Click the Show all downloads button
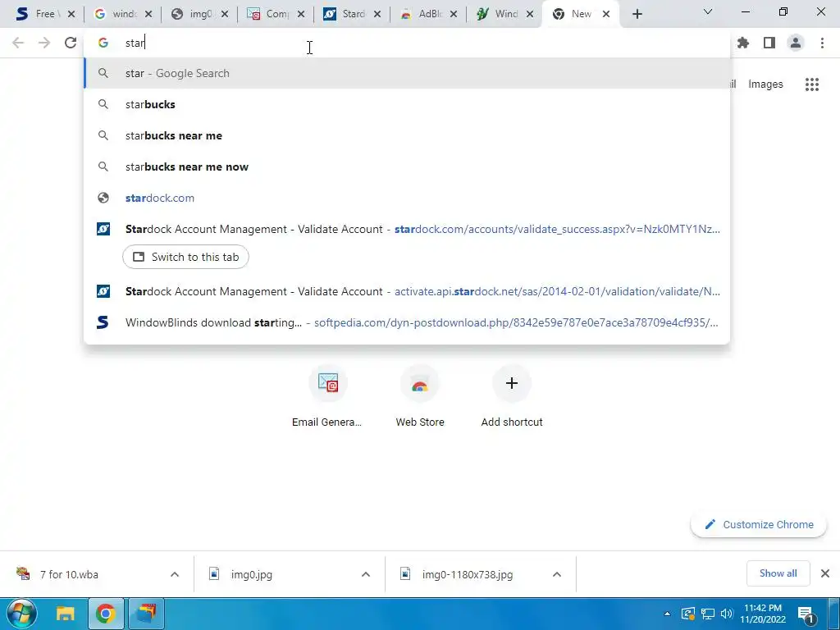This screenshot has height=630, width=840. pos(778,573)
